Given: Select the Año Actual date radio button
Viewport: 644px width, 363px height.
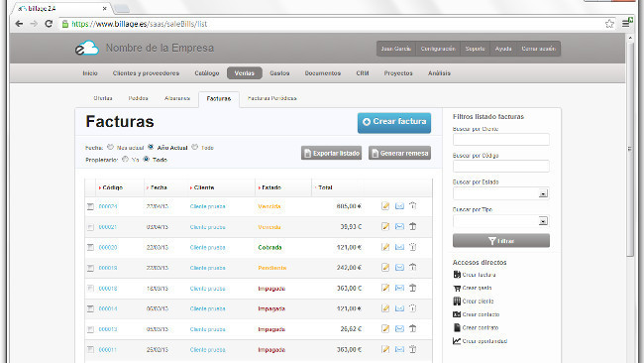Looking at the screenshot, I should pyautogui.click(x=151, y=147).
